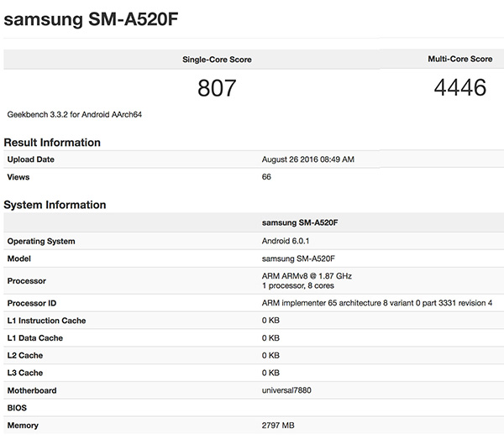Screen dimensions: 504x444
Task: Click the Processor ID row label
Action: pos(34,303)
